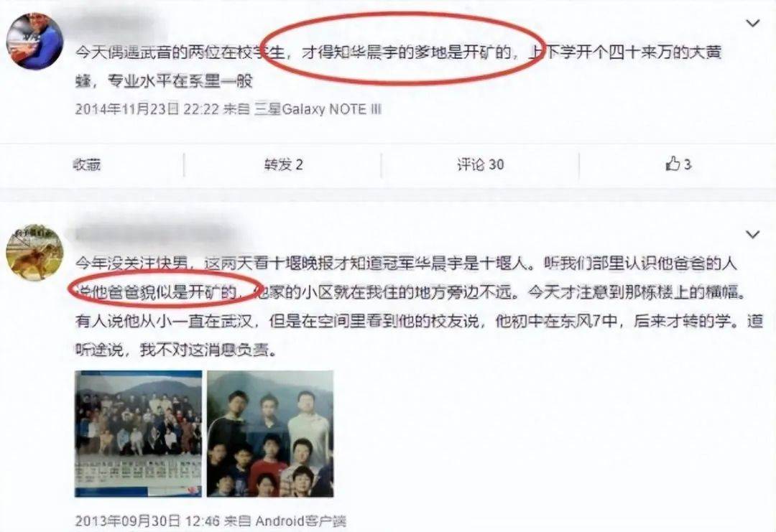Open the 三星Galaxy NOTE III source link
The image size is (776, 532).
318,109
